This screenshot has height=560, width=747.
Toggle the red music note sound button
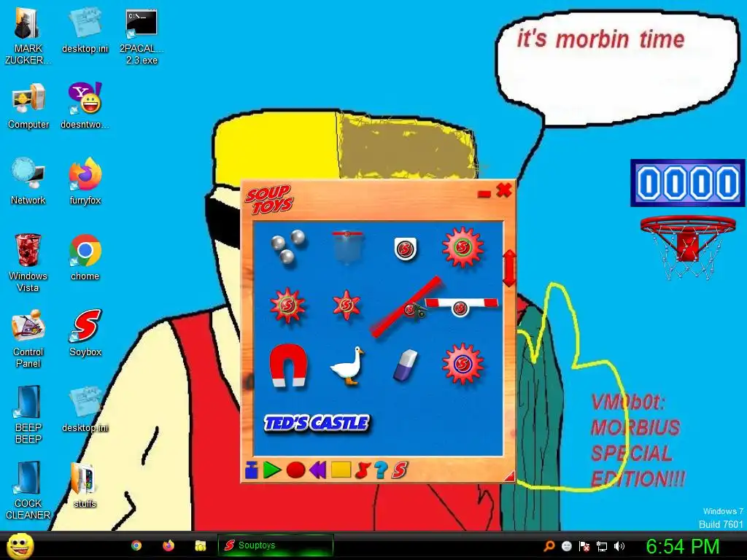click(362, 470)
